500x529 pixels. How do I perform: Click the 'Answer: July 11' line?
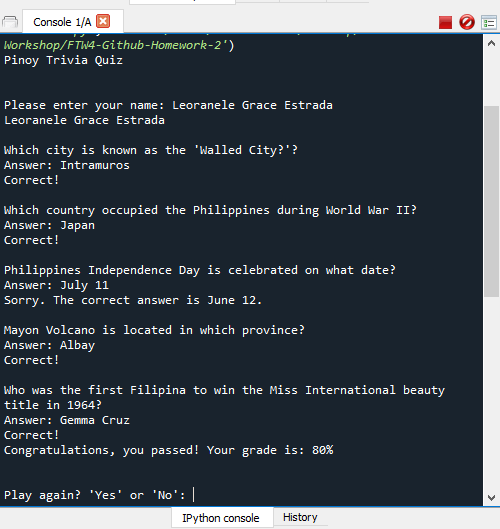[56, 285]
